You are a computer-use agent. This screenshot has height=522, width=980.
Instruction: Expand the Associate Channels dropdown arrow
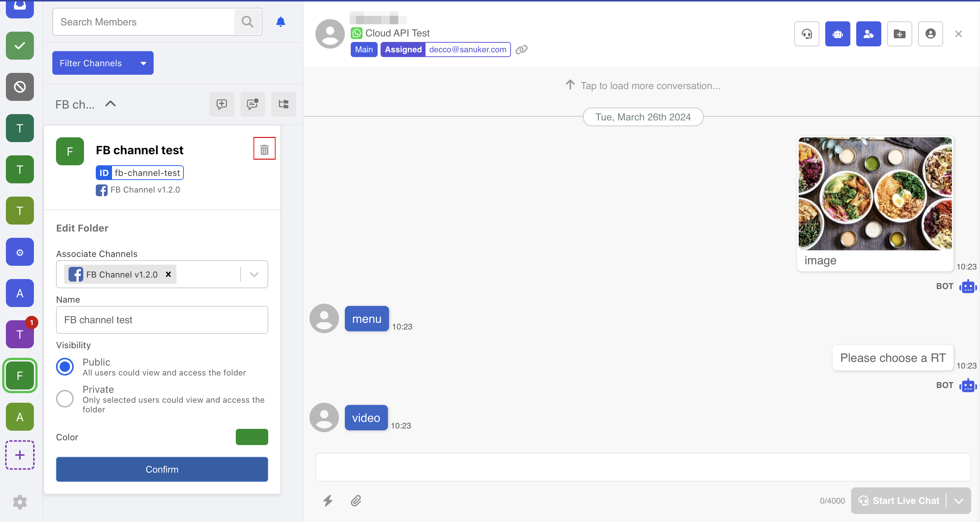tap(254, 274)
